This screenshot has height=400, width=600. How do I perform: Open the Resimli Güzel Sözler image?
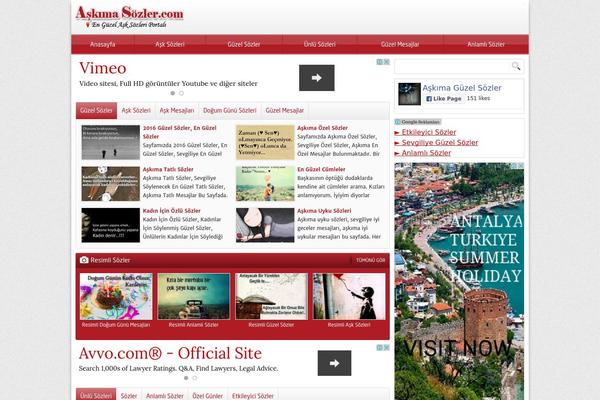pyautogui.click(x=271, y=296)
